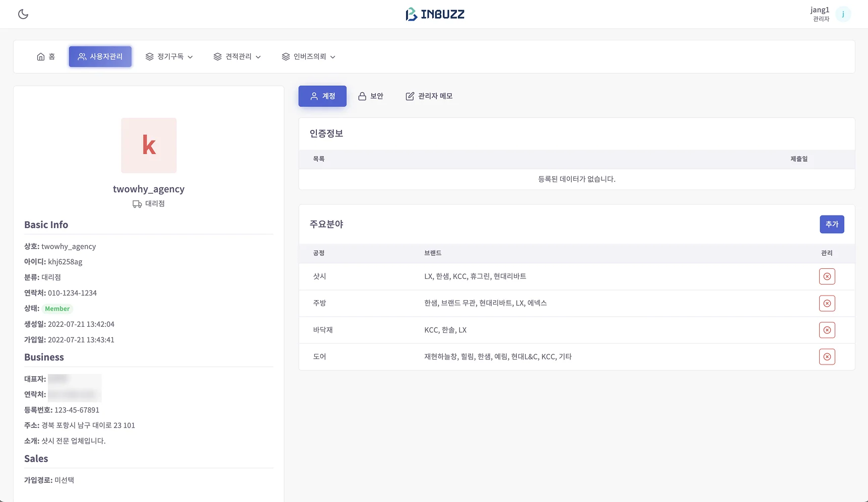
Task: Expand the 견적관리 dropdown menu
Action: tap(237, 56)
